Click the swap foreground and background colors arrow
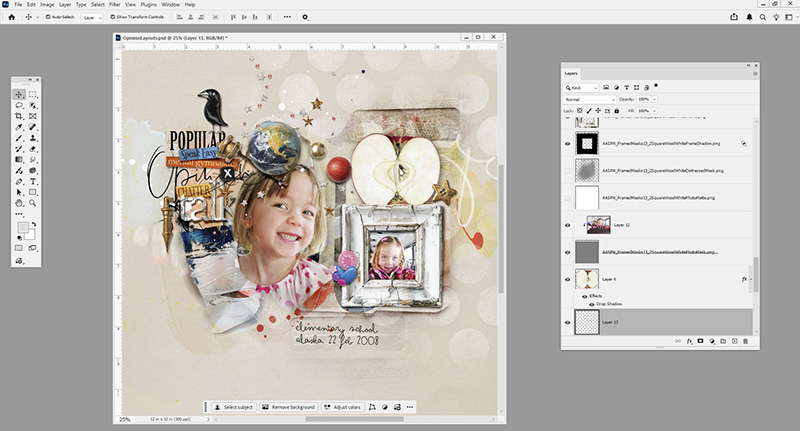This screenshot has width=800, height=431. point(34,224)
